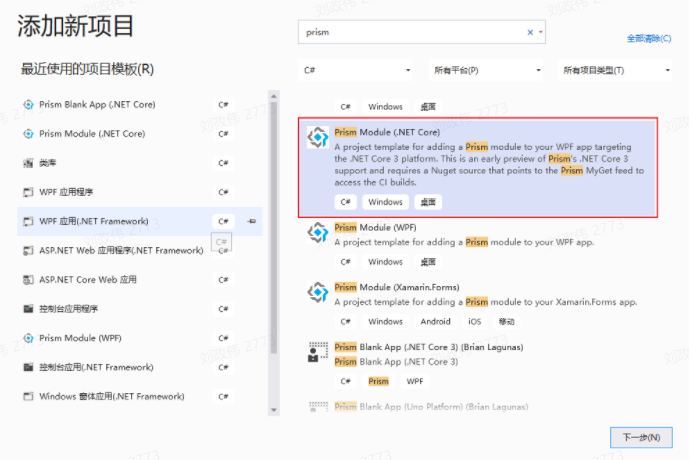The height and width of the screenshot is (460, 689).
Task: Click the ASP.NET Core Web 应用 icon
Action: pyautogui.click(x=28, y=279)
